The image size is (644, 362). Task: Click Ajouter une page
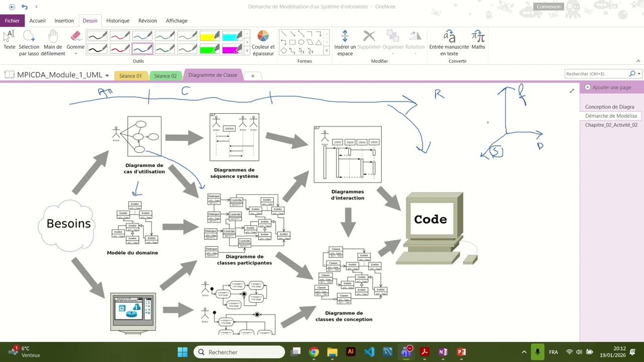click(x=608, y=87)
